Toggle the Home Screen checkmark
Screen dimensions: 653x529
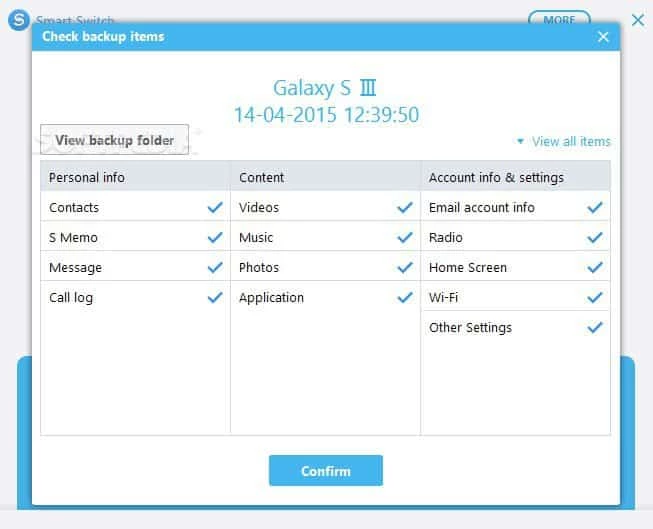(595, 267)
